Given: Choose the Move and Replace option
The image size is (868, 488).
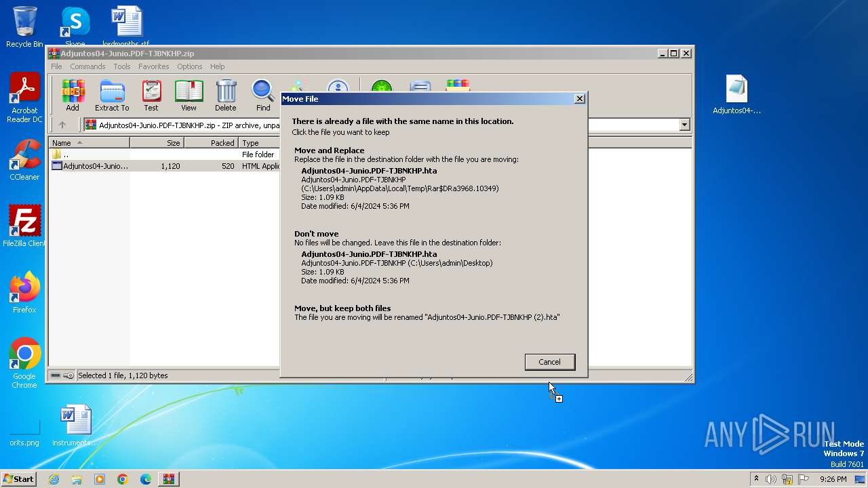Looking at the screenshot, I should pyautogui.click(x=433, y=178).
